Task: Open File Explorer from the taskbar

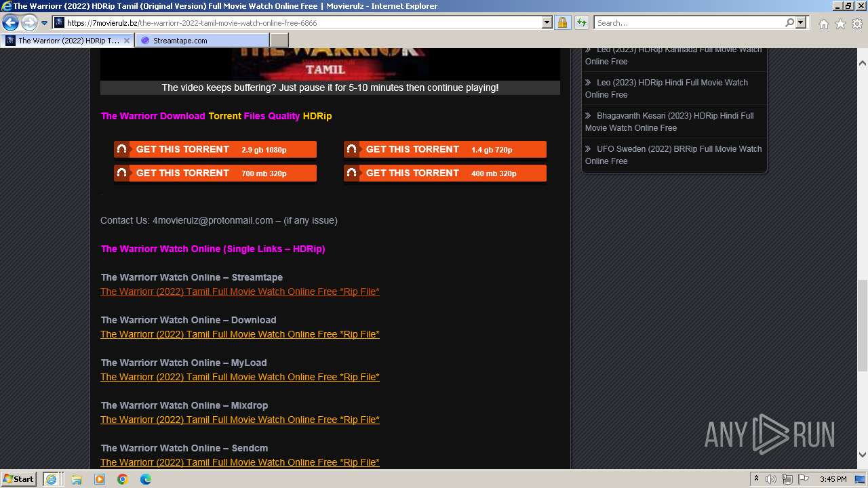Action: (x=77, y=479)
